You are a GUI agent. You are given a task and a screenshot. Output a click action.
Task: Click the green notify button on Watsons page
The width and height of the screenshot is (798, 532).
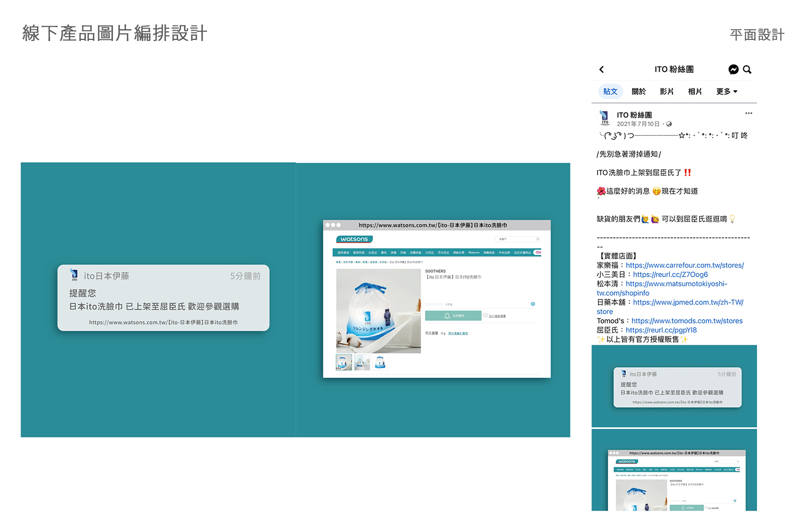tap(453, 315)
